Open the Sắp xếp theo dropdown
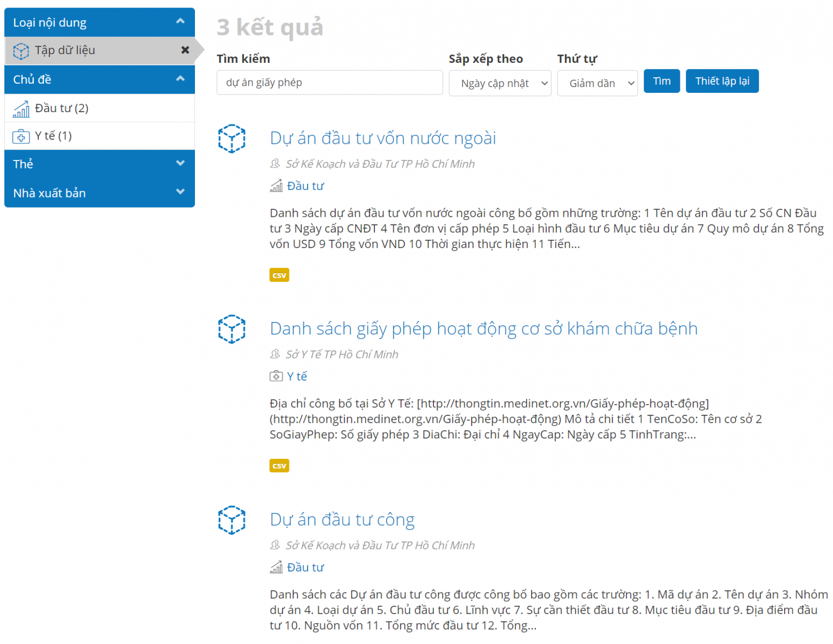This screenshot has height=644, width=833. coord(500,83)
